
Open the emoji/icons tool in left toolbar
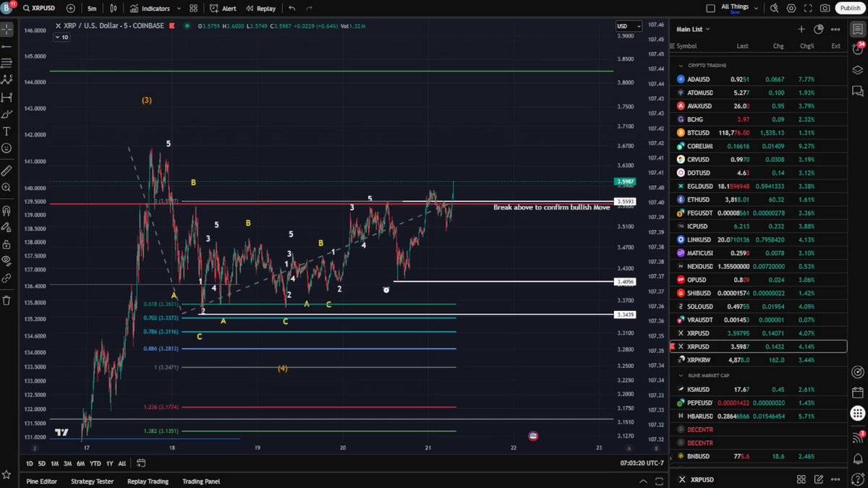(7, 147)
